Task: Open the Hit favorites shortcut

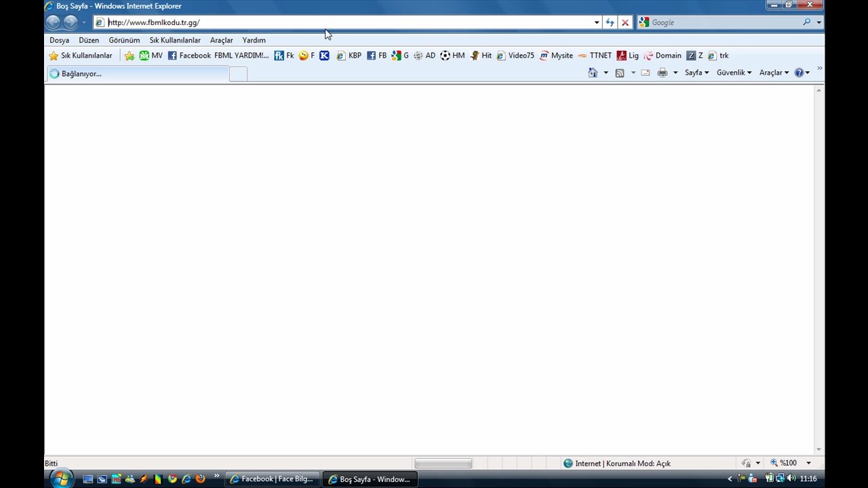Action: point(481,56)
